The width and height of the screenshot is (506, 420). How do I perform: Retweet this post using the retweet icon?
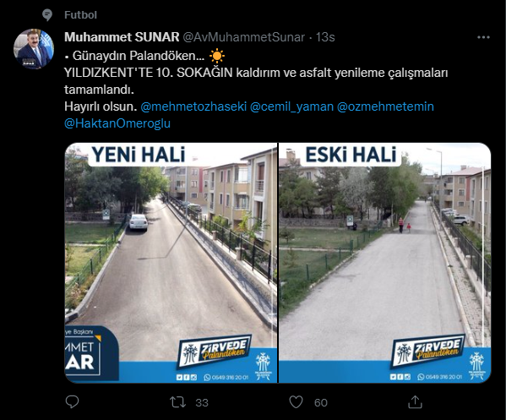[177, 402]
